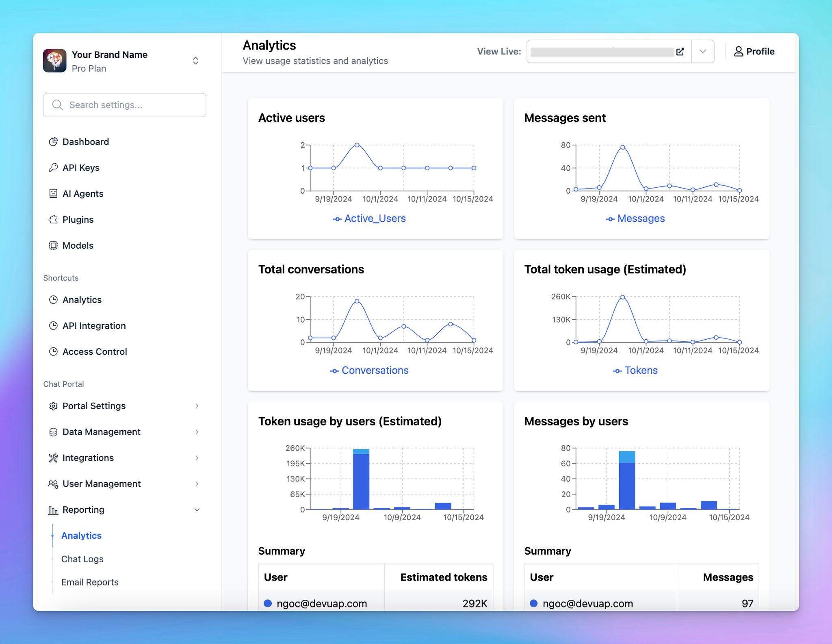This screenshot has height=644, width=832.
Task: Toggle the Messages legend series
Action: coord(635,219)
